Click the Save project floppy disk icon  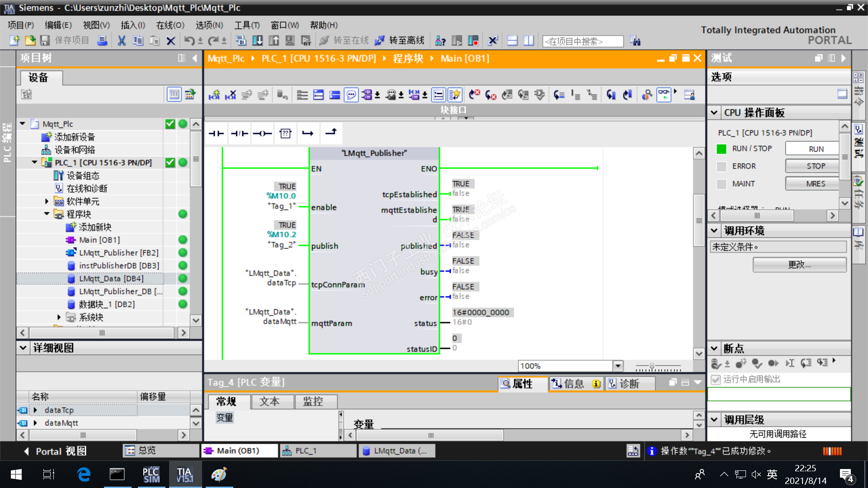point(45,41)
